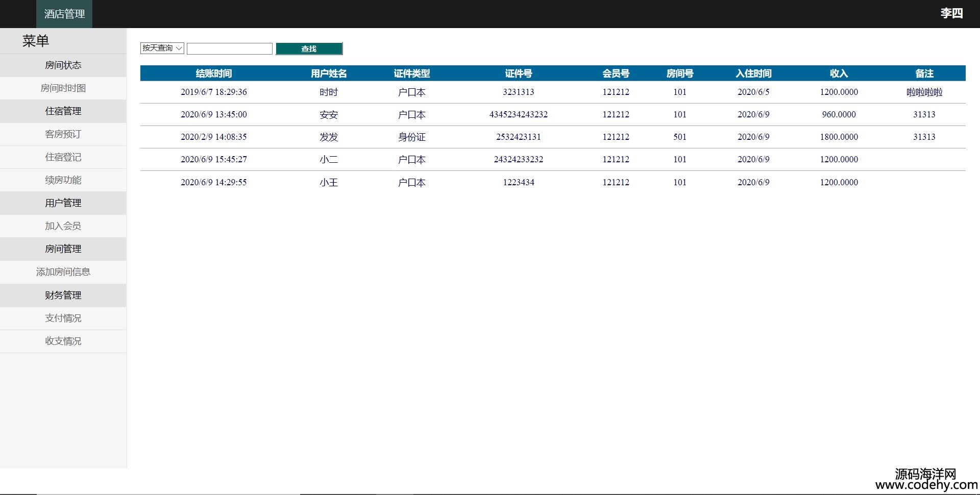
Task: Open 加入会员 sidebar item
Action: click(63, 226)
